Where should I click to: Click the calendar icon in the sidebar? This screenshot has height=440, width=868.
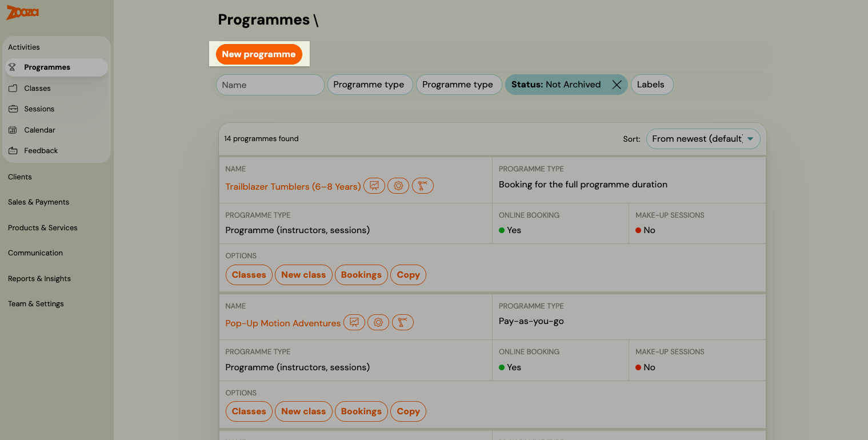click(13, 130)
